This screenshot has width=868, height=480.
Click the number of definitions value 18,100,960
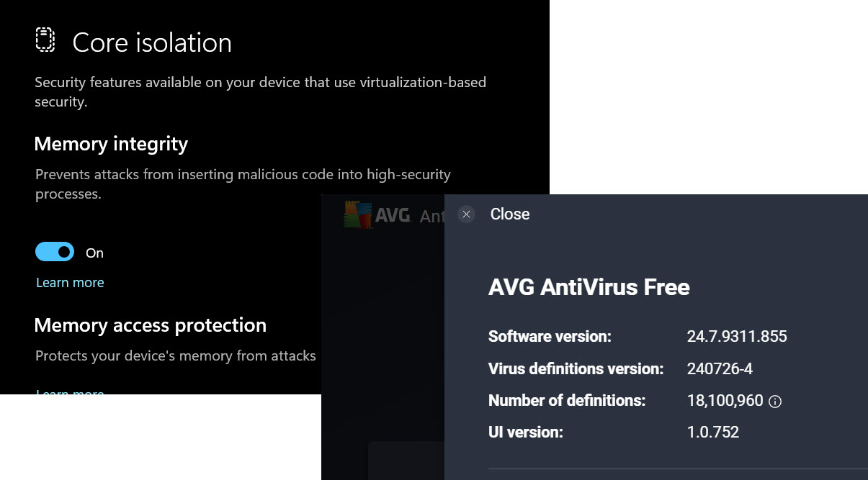coord(725,401)
